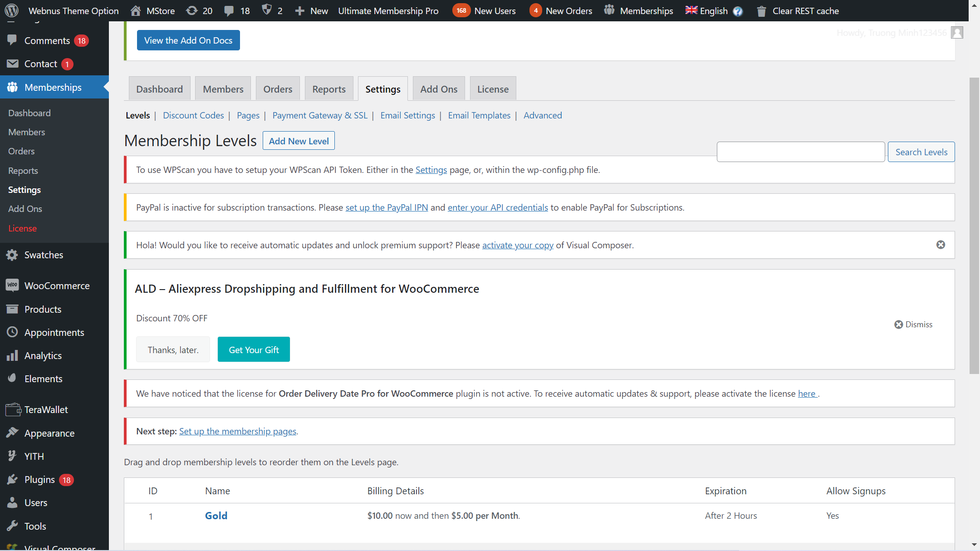Open Reports in the Memberships submenu
This screenshot has width=980, height=551.
[x=23, y=171]
